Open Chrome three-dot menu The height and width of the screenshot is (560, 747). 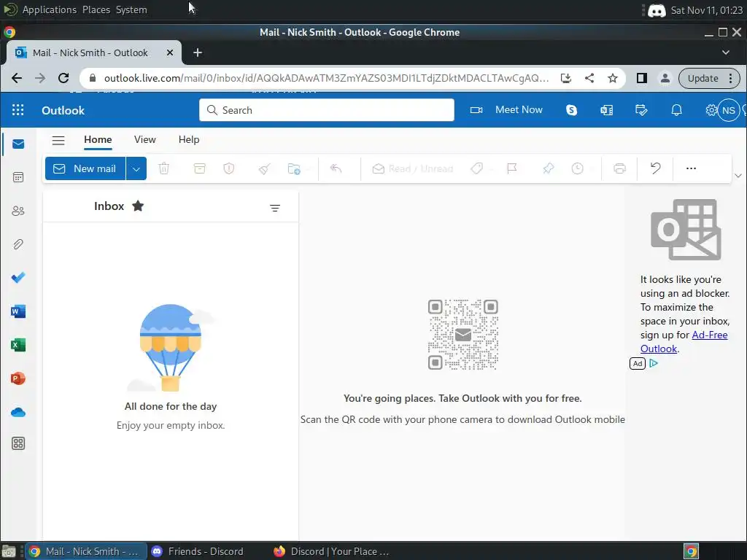(x=730, y=78)
